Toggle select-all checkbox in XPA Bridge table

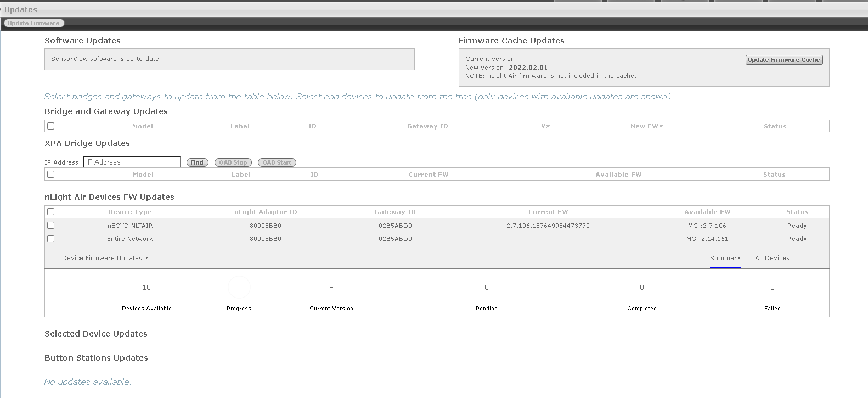51,175
